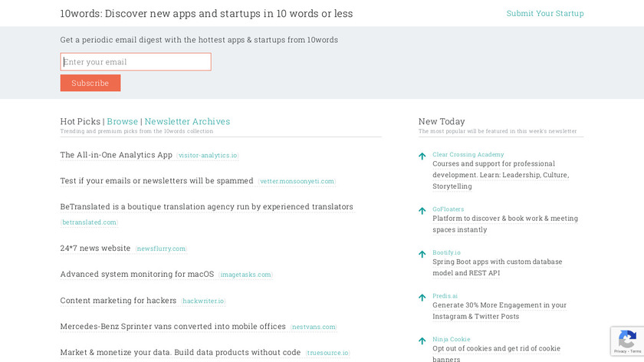The height and width of the screenshot is (362, 644).
Task: Upvote Bootify.io with the arrow icon
Action: [x=422, y=255]
